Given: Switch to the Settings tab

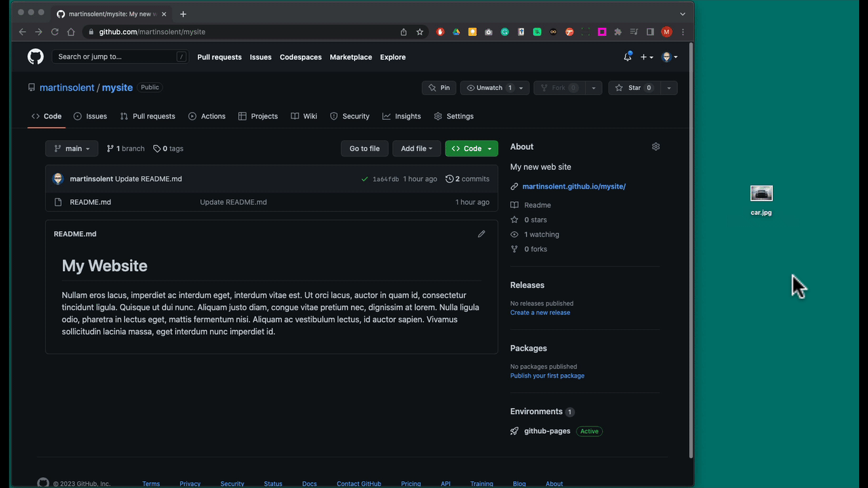Looking at the screenshot, I should click(x=454, y=117).
